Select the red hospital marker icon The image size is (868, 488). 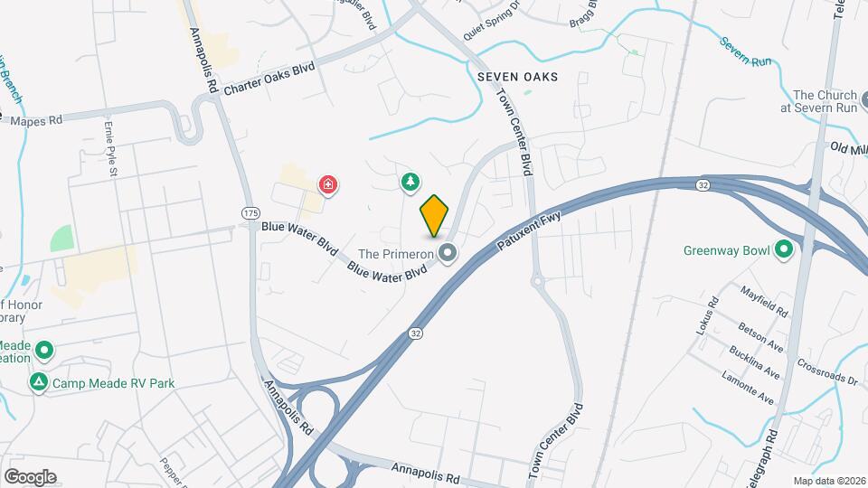pyautogui.click(x=327, y=184)
